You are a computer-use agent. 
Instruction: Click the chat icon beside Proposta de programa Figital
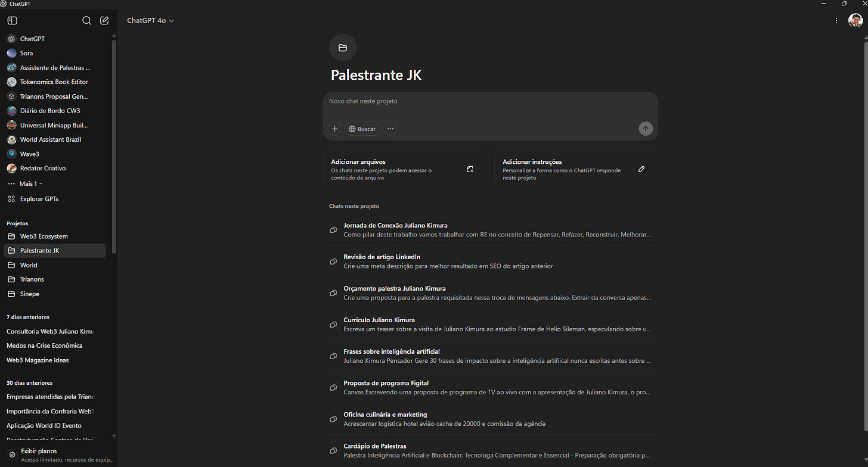point(334,388)
